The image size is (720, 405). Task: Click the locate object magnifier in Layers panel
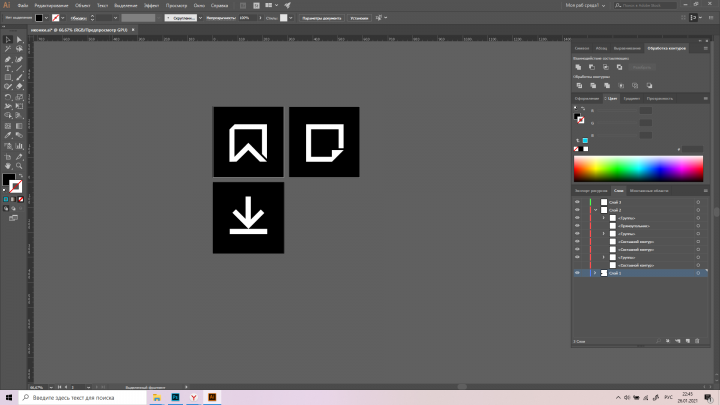(658, 341)
